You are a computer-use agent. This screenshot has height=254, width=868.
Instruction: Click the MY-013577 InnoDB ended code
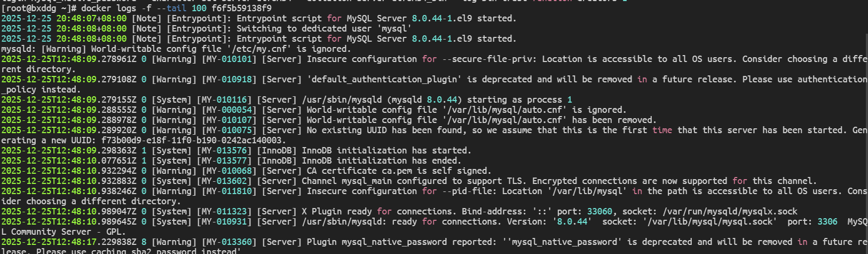(x=224, y=160)
